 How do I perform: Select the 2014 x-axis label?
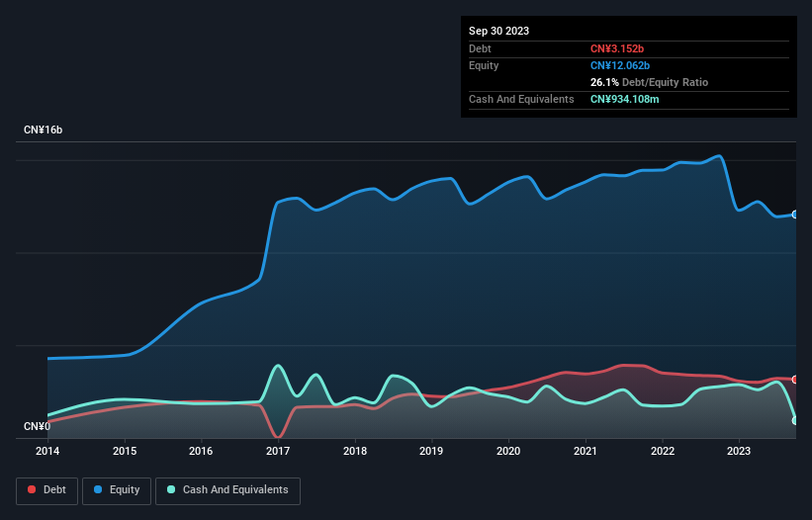(47, 451)
